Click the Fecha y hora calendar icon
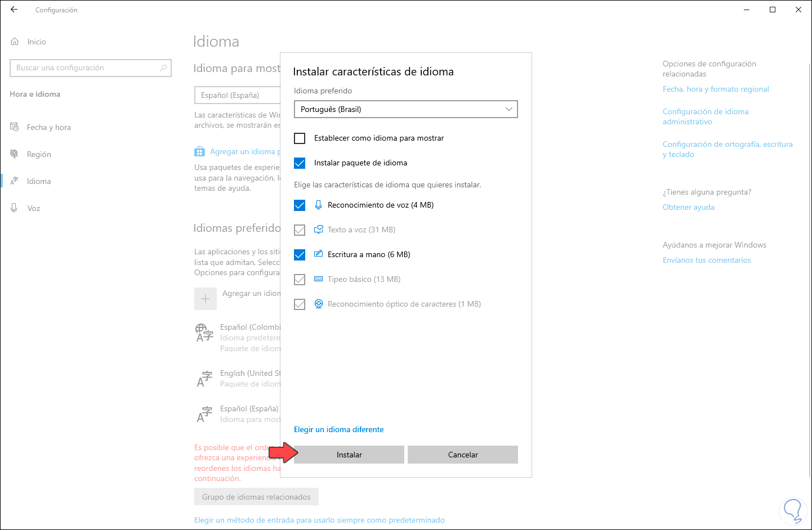 coord(15,127)
